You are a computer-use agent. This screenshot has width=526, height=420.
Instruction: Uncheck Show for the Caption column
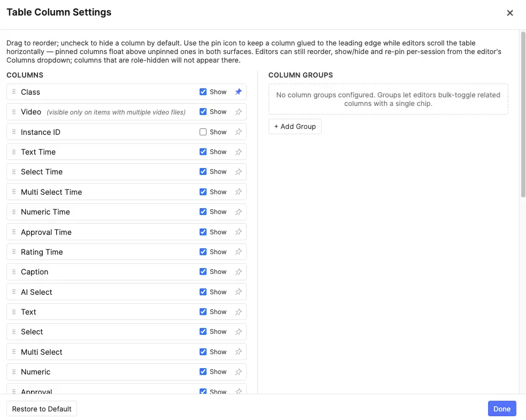203,272
